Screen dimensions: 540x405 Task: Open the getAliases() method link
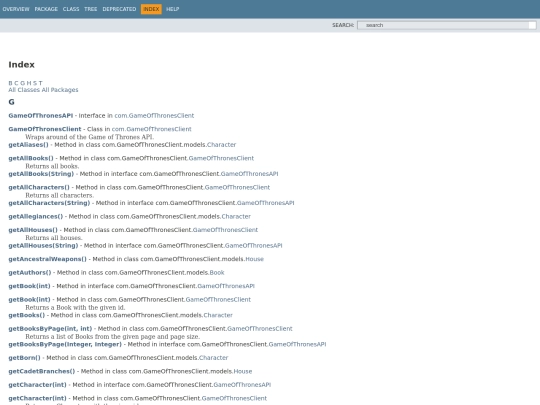coord(29,145)
